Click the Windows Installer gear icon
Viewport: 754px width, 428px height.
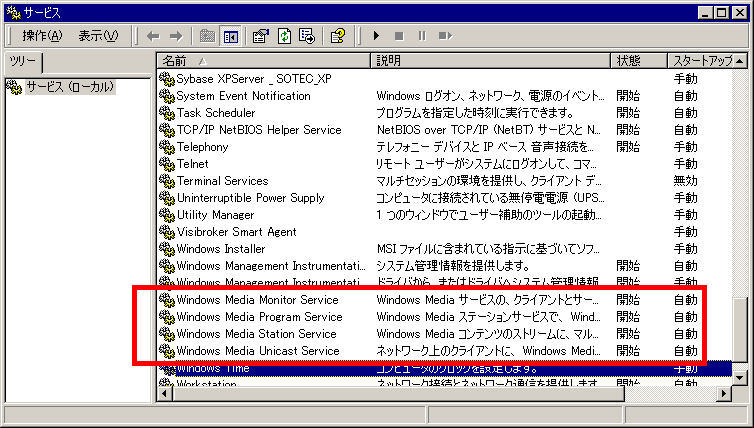point(166,249)
